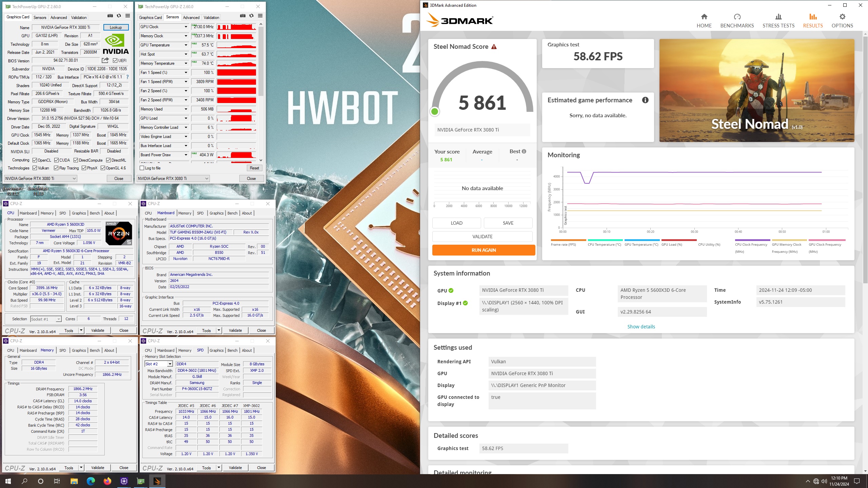
Task: Expand Hot Spot sensor dropdown
Action: (186, 54)
